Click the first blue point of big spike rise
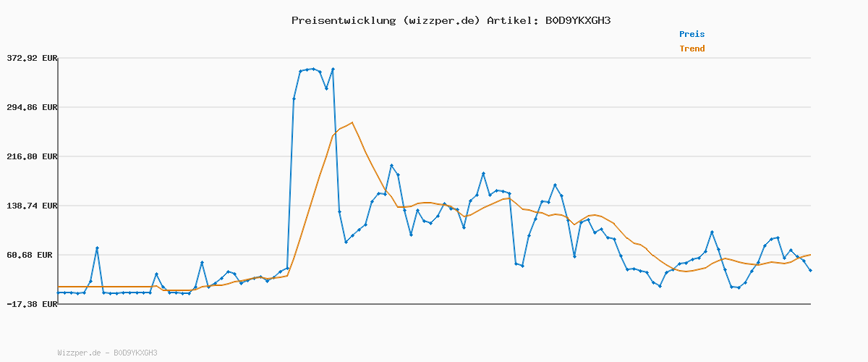The width and height of the screenshot is (868, 362). coord(294,98)
